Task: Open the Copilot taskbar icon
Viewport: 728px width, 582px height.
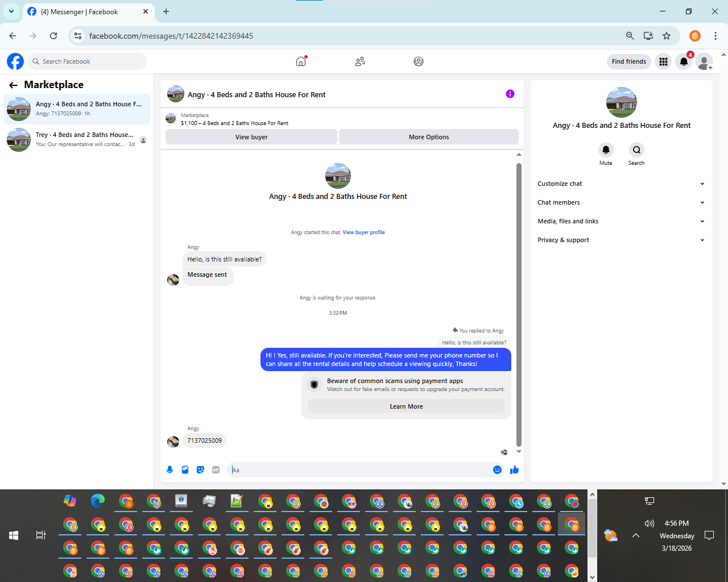Action: pos(70,501)
